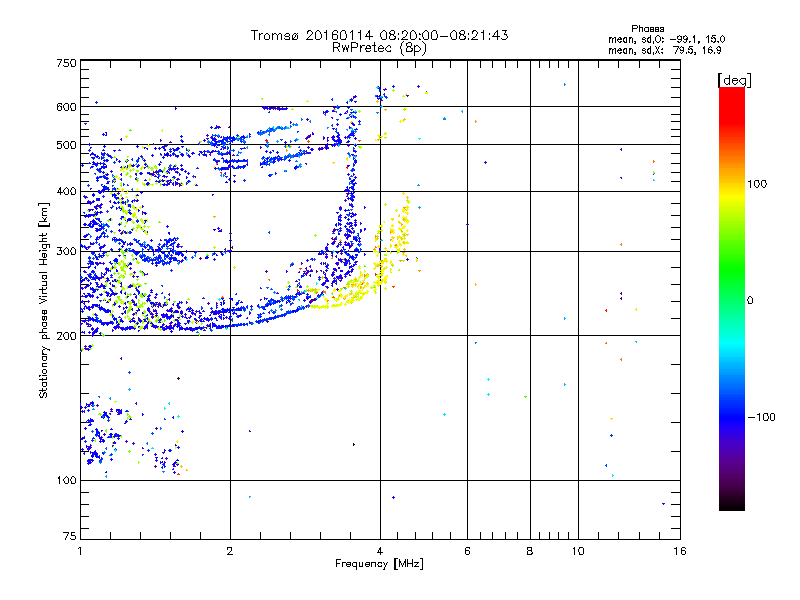Click the 'Stationary phase Virtual Height [km]' axis label

pyautogui.click(x=44, y=300)
